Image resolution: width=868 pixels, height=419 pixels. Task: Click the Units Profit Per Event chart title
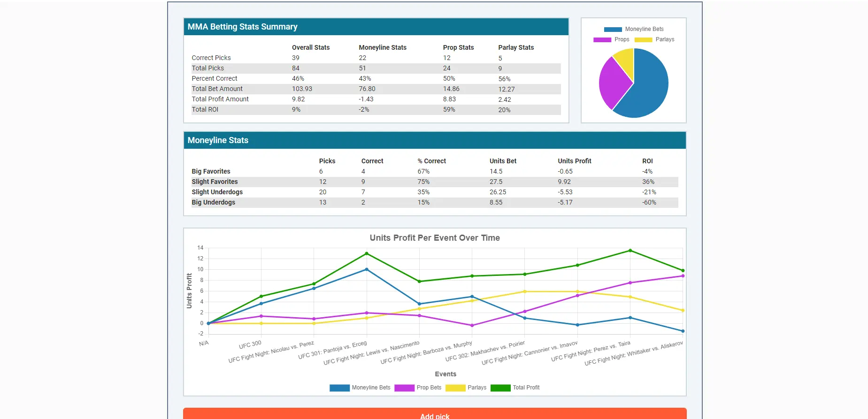point(434,238)
